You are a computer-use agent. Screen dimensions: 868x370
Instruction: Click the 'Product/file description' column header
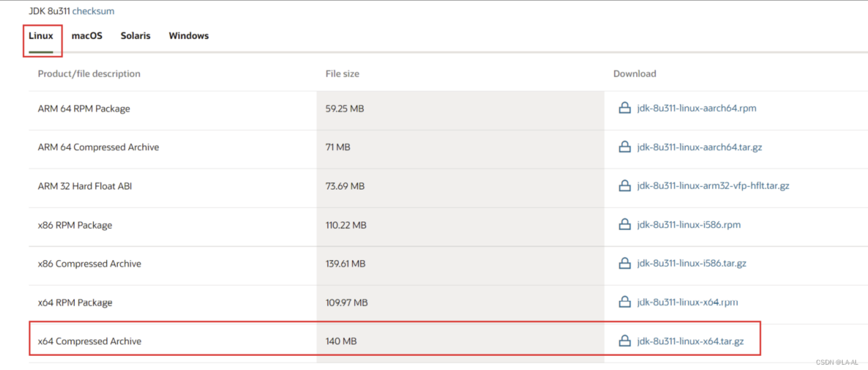coord(89,74)
